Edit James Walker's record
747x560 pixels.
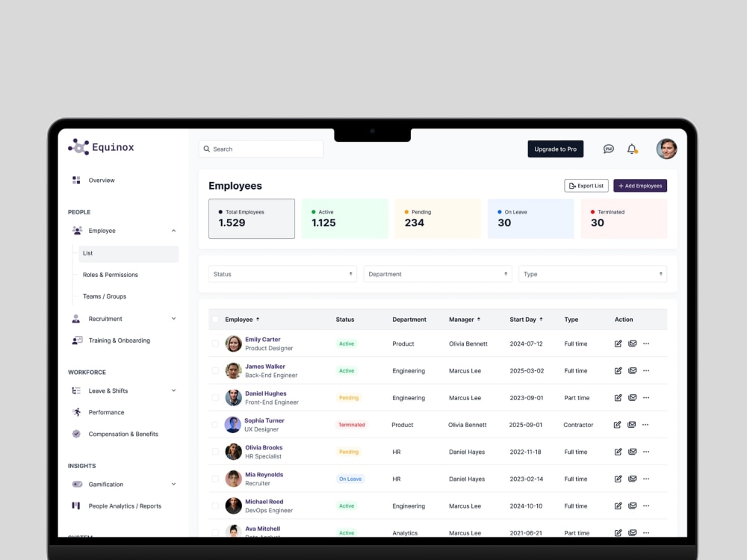[x=618, y=370]
